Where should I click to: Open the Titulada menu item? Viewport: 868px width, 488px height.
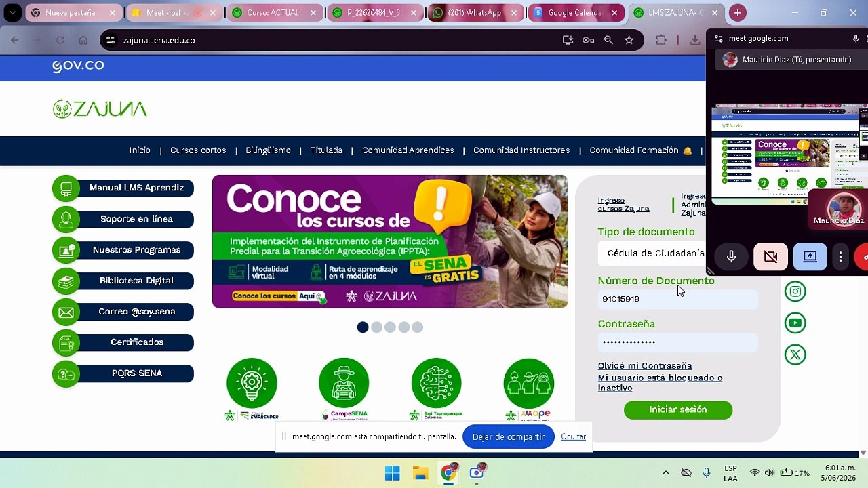326,150
